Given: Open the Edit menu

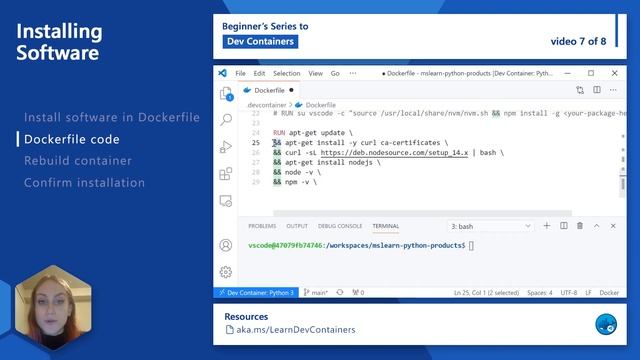Looking at the screenshot, I should [x=259, y=73].
